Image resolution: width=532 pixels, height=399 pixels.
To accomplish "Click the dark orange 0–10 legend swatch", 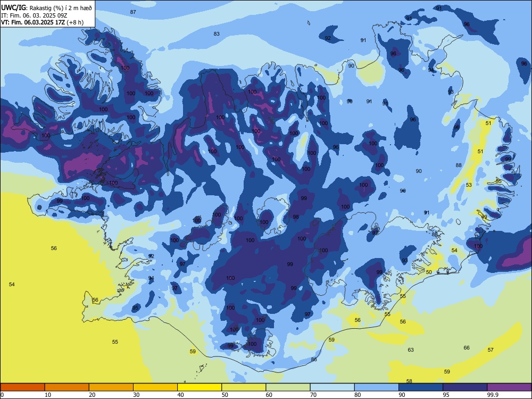I will coord(22,387).
